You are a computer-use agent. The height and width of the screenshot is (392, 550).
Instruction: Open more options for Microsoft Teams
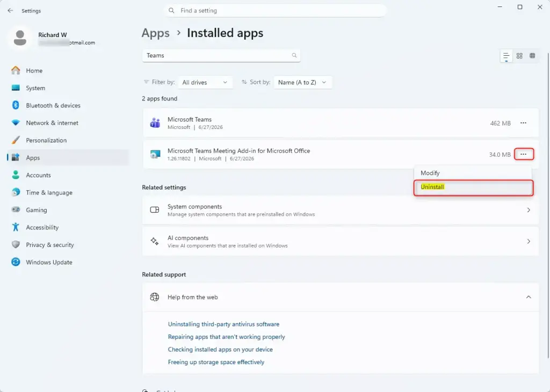(x=523, y=123)
